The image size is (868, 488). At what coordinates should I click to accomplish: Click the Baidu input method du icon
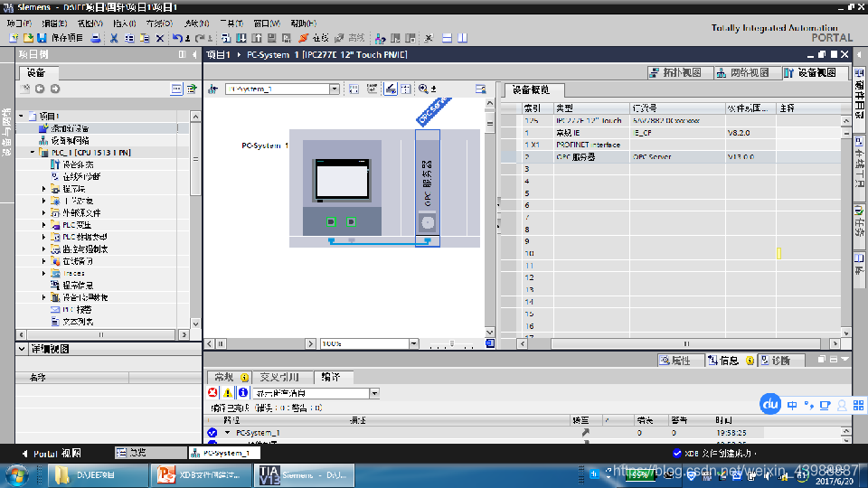[770, 405]
